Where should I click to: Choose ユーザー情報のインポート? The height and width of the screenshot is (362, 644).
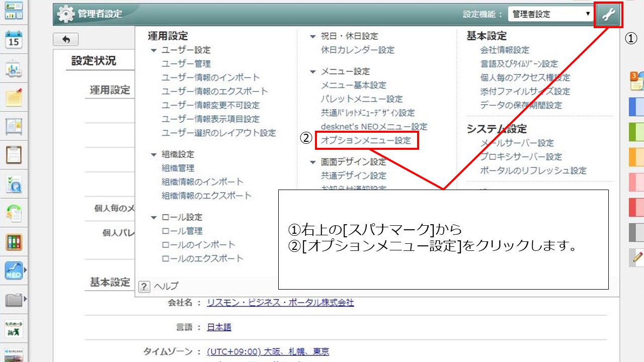coord(211,77)
